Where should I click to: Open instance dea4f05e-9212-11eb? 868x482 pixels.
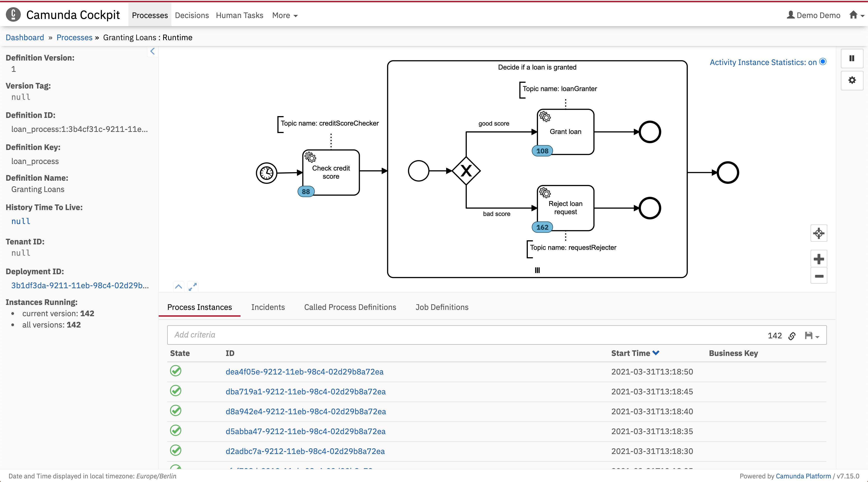coord(304,372)
